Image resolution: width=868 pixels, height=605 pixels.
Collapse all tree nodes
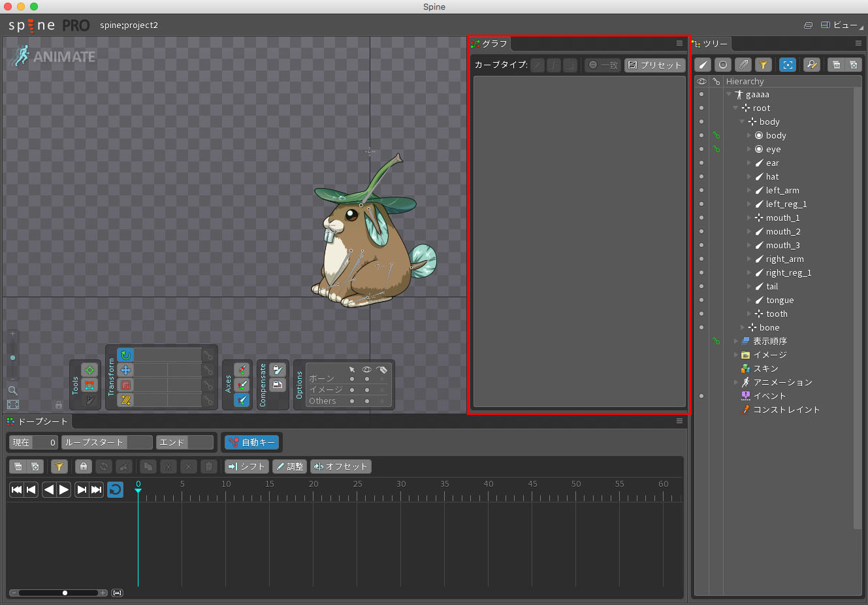(836, 65)
